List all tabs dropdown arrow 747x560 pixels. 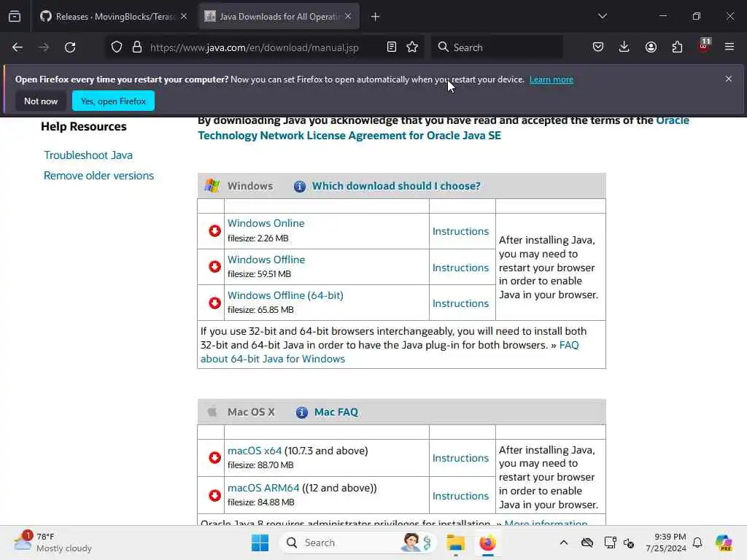[602, 16]
